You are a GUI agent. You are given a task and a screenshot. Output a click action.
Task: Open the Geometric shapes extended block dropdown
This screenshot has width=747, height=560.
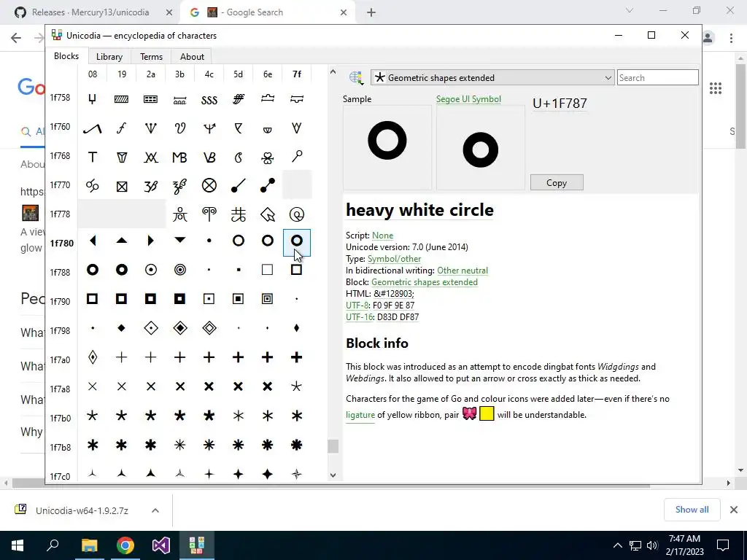pyautogui.click(x=492, y=77)
